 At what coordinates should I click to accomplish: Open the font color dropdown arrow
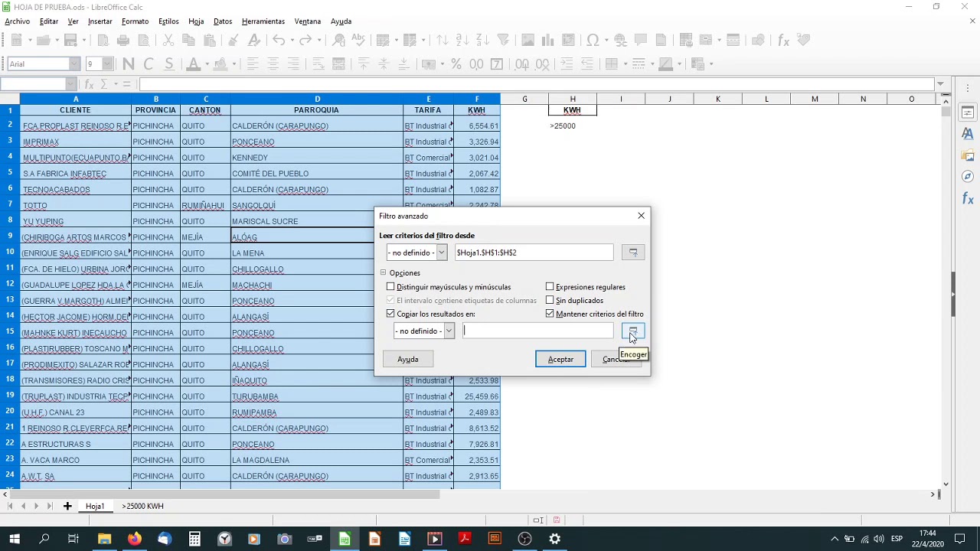[x=207, y=64]
